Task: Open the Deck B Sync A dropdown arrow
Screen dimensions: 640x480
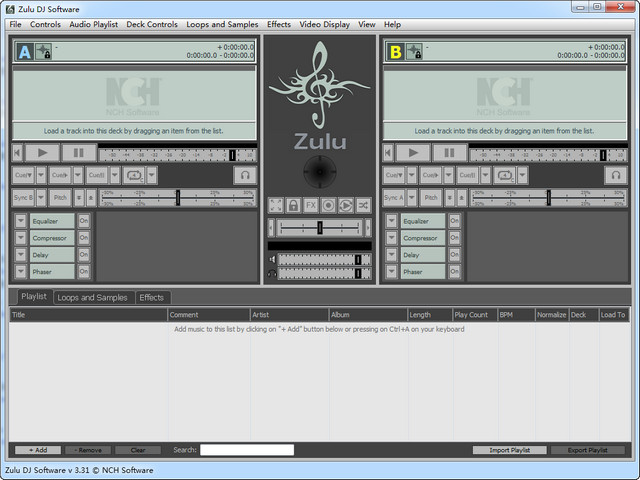Action: point(412,198)
